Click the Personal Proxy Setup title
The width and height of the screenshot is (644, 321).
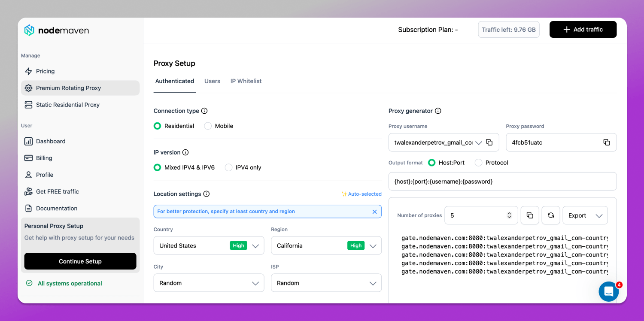click(x=54, y=226)
